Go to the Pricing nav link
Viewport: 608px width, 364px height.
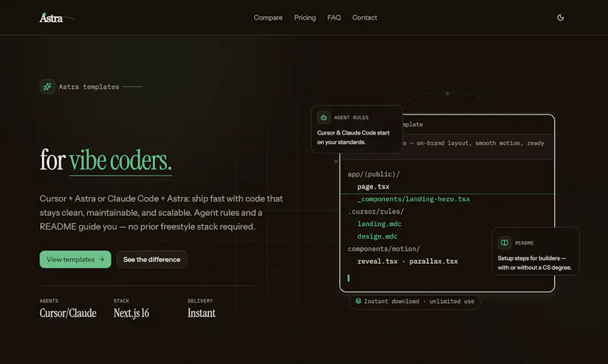(x=305, y=17)
